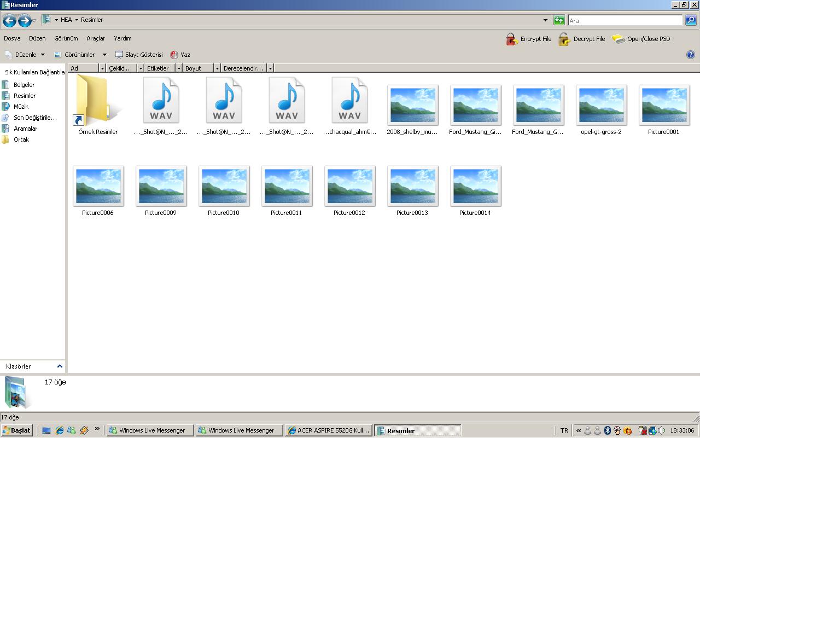Click the Resimler taskbar button
Image resolution: width=840 pixels, height=630 pixels.
(x=418, y=430)
